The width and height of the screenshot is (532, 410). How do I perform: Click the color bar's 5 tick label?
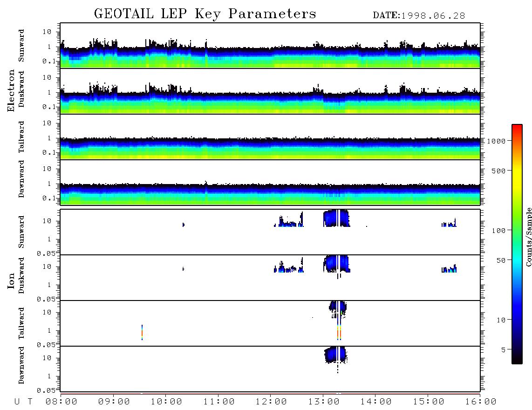[x=504, y=350]
